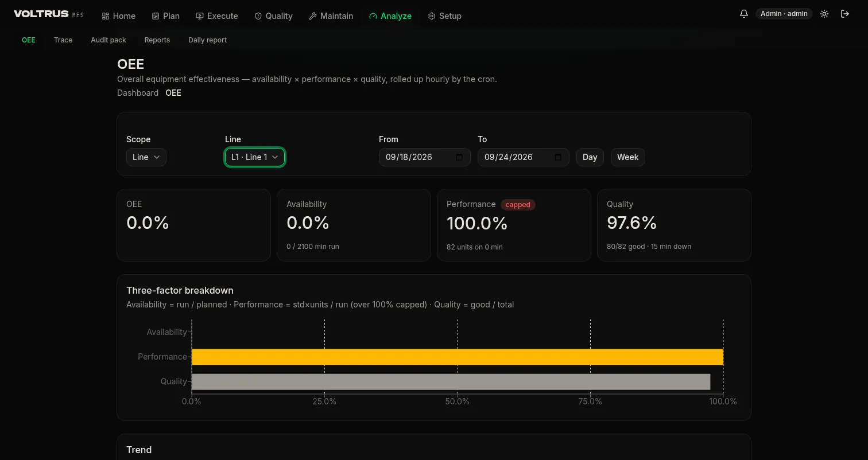Click the OEE breadcrumb item
Screen dimensions: 868x460
173,93
